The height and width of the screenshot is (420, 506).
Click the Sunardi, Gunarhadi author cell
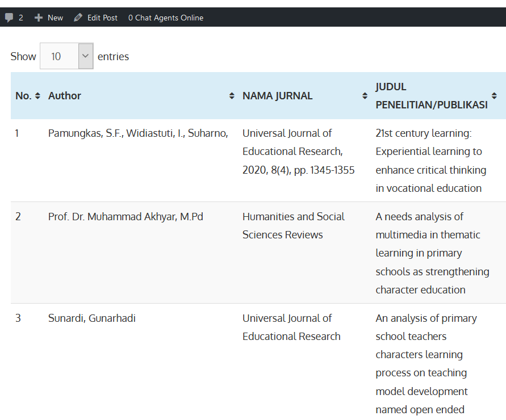91,318
